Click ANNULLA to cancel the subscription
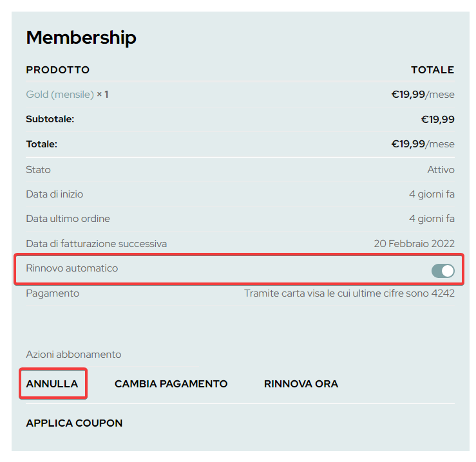 [x=52, y=384]
